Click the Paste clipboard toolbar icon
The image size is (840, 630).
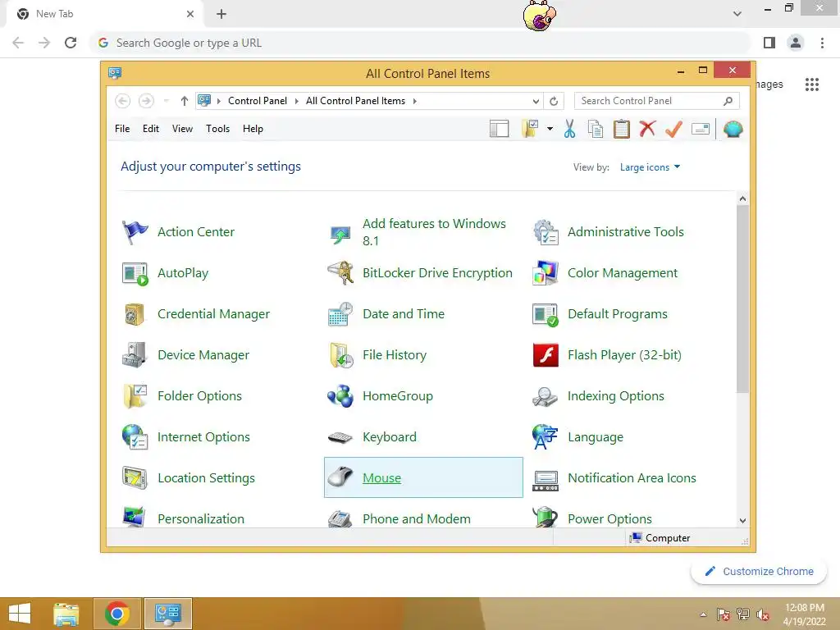pos(622,129)
